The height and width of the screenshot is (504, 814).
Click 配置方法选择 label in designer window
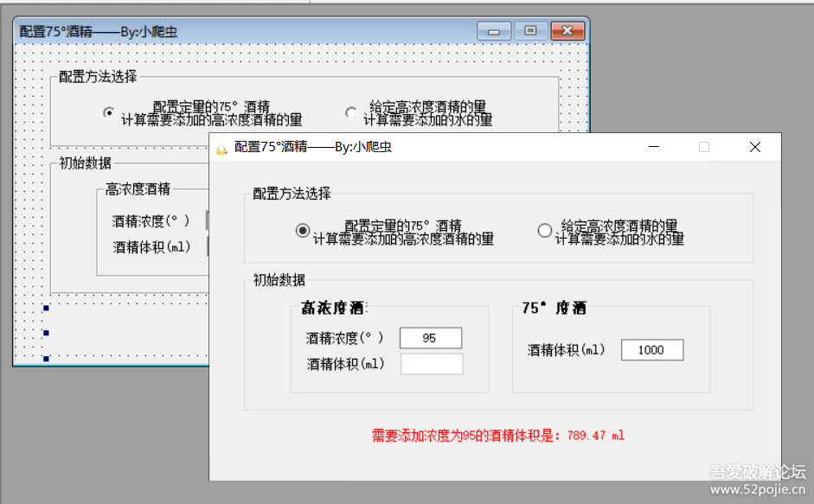pos(98,77)
